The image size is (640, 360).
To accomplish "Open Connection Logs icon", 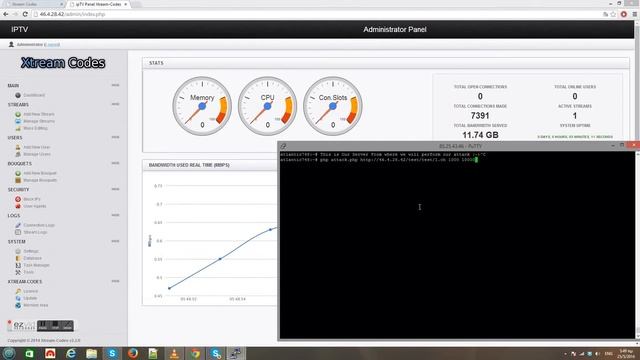I will click(x=18, y=225).
